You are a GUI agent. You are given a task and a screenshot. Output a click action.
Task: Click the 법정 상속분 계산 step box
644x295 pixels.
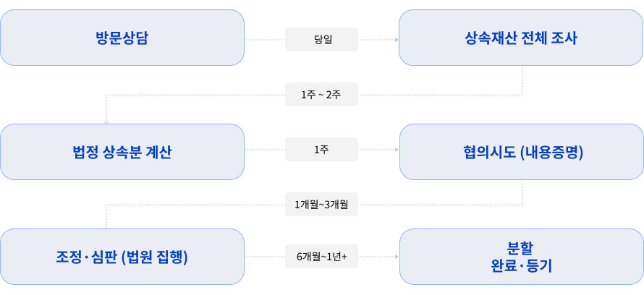[122, 152]
